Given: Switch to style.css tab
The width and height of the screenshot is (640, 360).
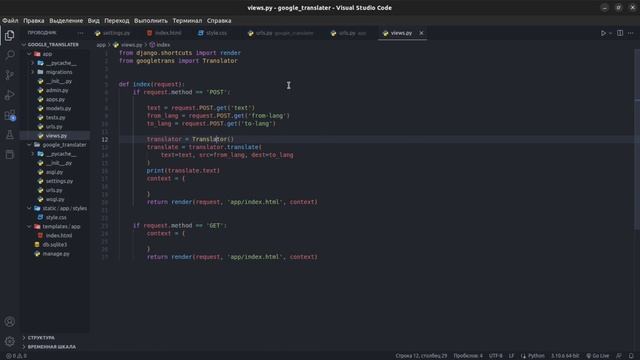Looking at the screenshot, I should (216, 33).
